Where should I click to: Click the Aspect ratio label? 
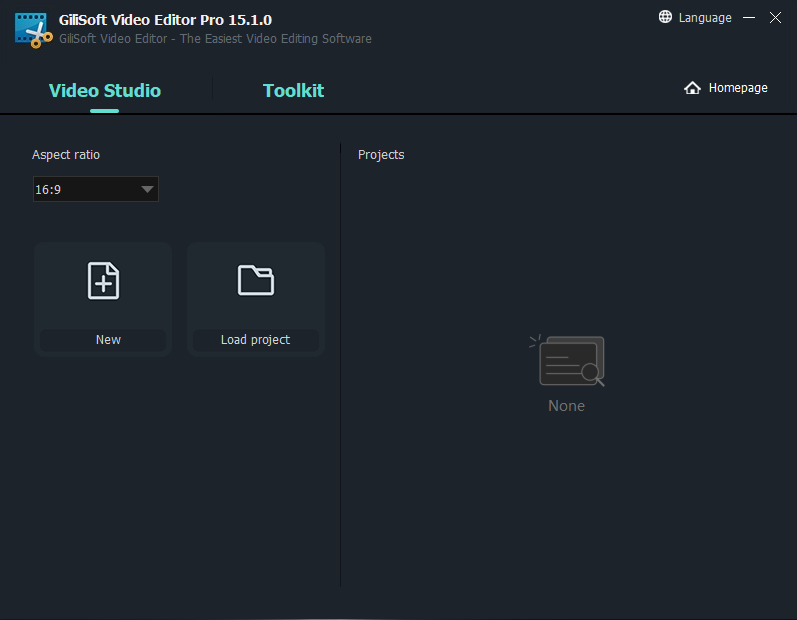(x=66, y=154)
